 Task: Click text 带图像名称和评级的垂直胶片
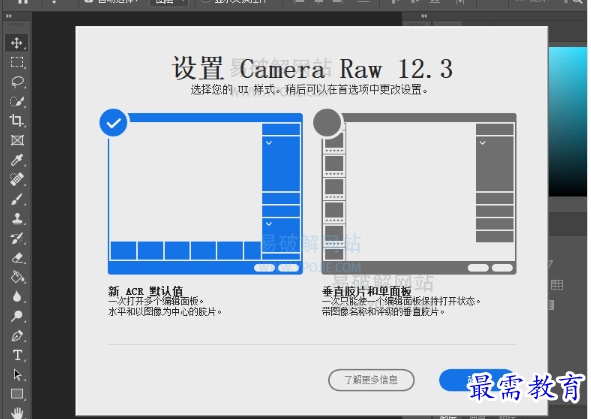(x=383, y=312)
